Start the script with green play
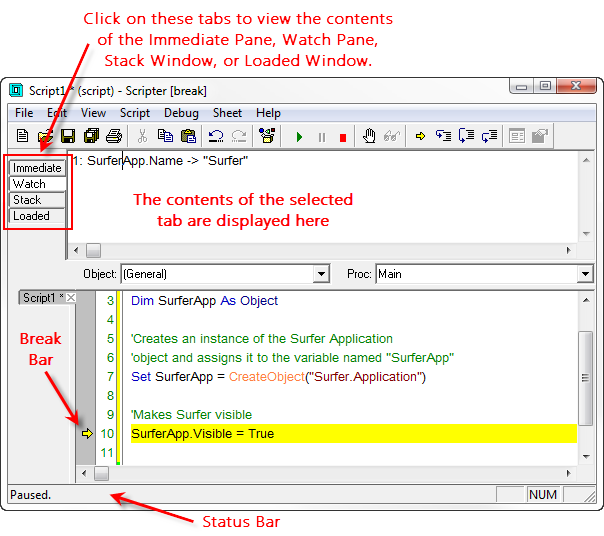This screenshot has width=604, height=536. click(x=299, y=137)
